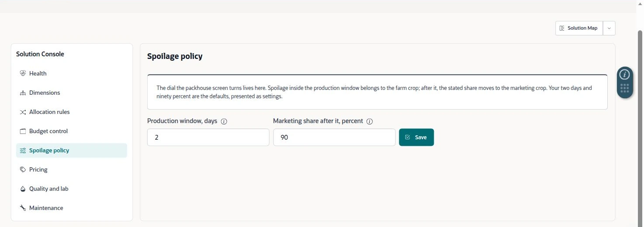Click the Pricing tag icon

tap(23, 169)
